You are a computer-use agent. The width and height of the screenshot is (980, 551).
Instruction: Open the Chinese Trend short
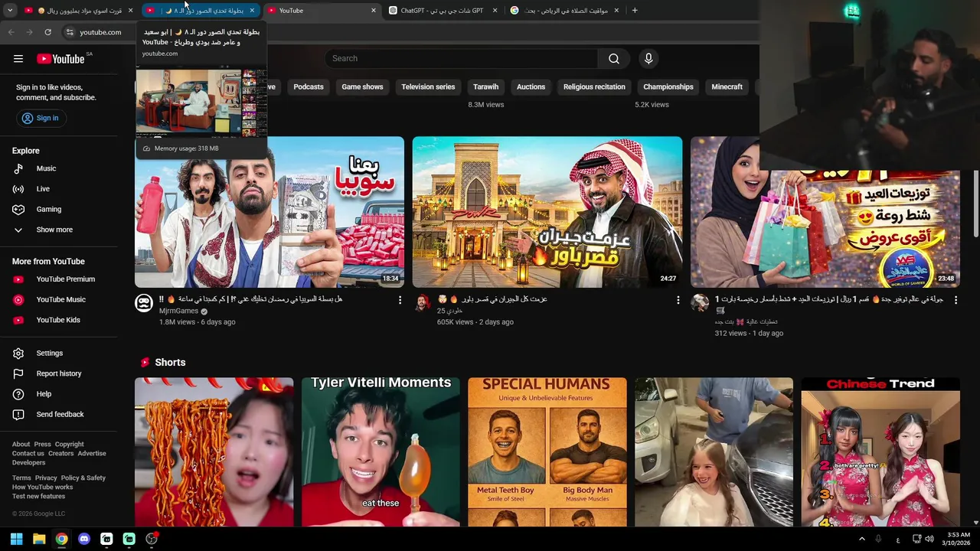880,452
